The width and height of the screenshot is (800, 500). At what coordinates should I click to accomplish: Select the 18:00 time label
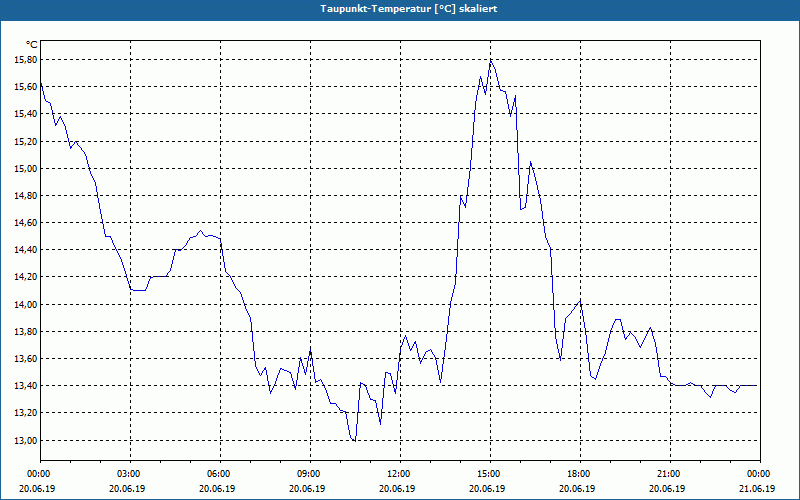tap(580, 474)
